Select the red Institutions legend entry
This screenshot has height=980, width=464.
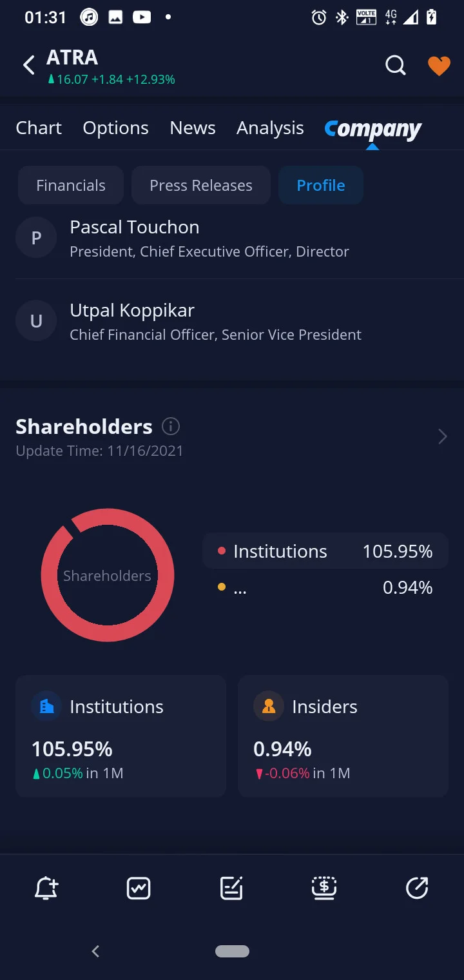(x=325, y=551)
